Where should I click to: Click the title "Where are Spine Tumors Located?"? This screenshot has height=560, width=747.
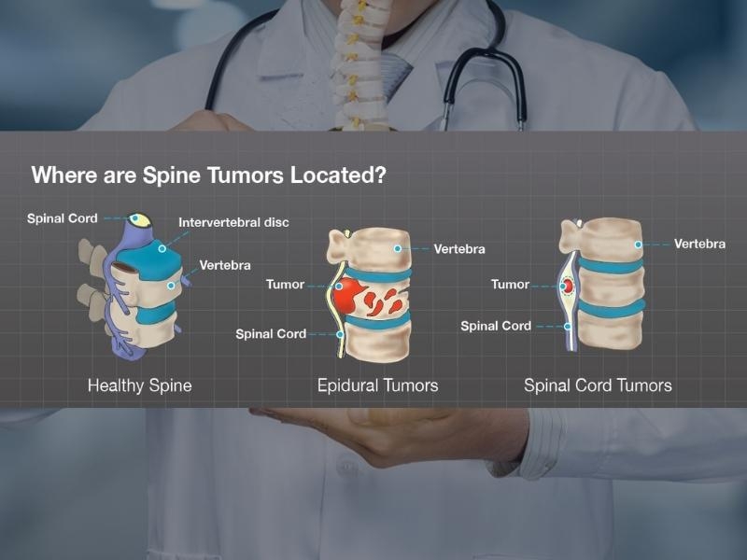[208, 175]
